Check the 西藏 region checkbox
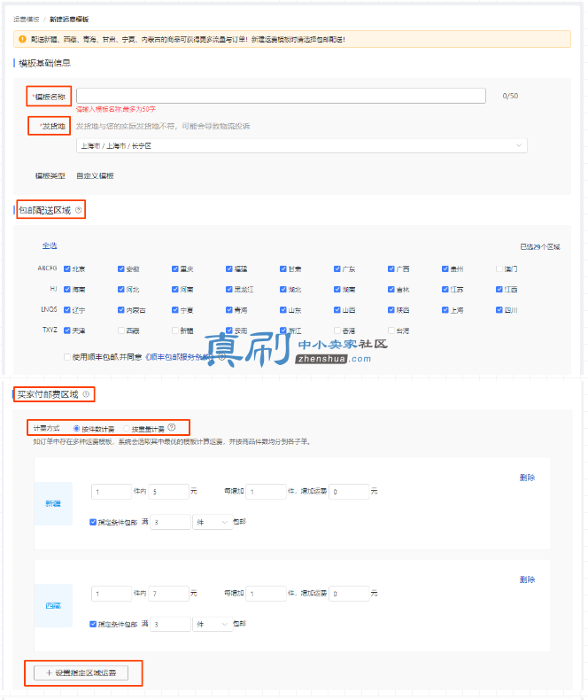The image size is (588, 700). (x=121, y=331)
